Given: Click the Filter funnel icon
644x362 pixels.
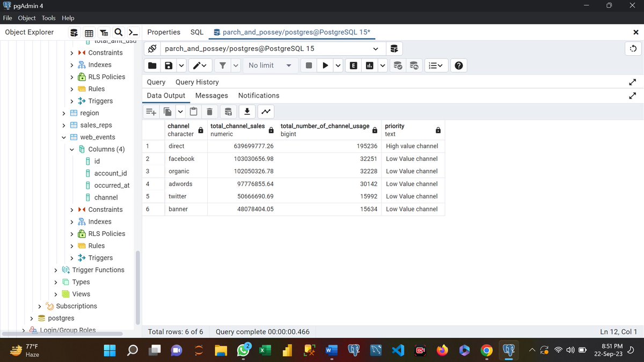Looking at the screenshot, I should pos(222,65).
